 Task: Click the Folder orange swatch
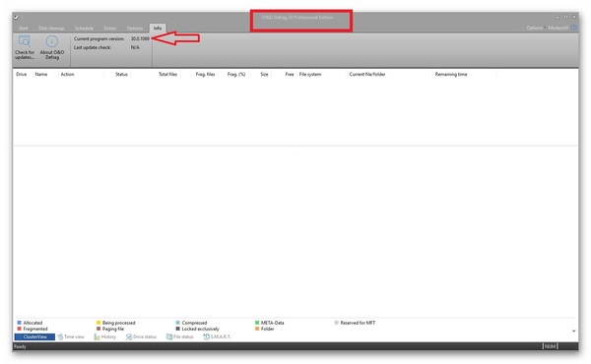point(257,329)
